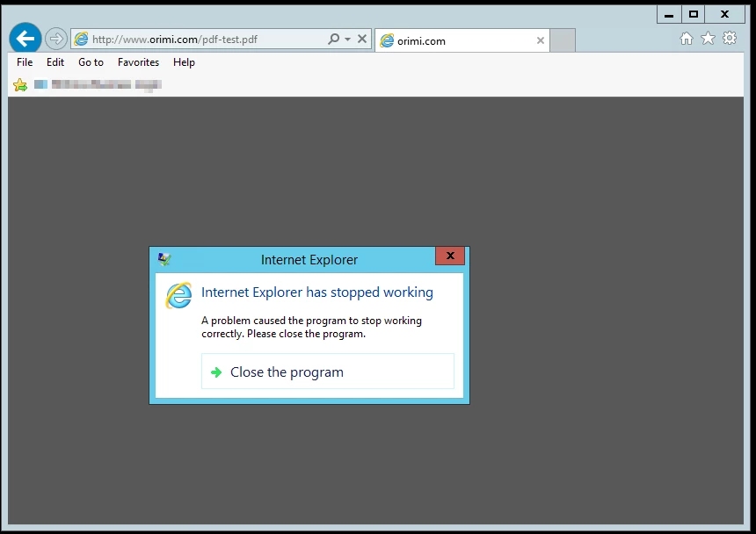The height and width of the screenshot is (534, 756).
Task: Open a new tab button
Action: (x=563, y=40)
